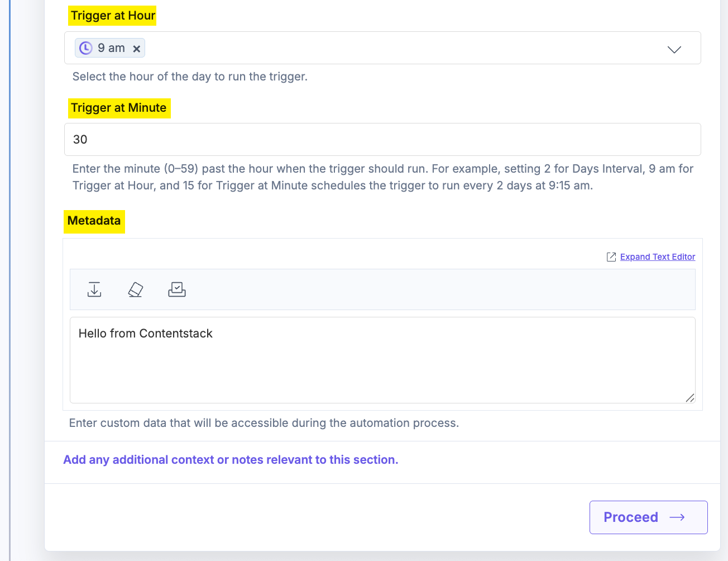Open the Trigger at Hour dropdown chevron
The width and height of the screenshot is (728, 561).
click(x=674, y=49)
